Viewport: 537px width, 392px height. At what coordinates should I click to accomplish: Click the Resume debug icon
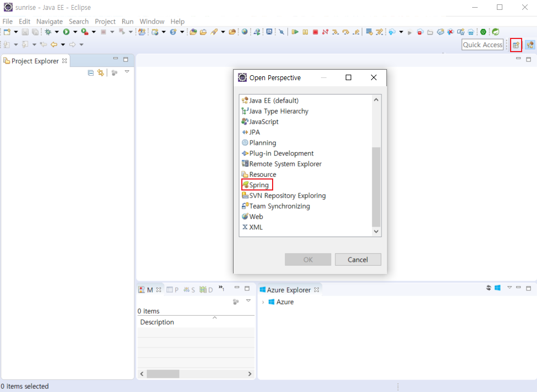(x=295, y=32)
